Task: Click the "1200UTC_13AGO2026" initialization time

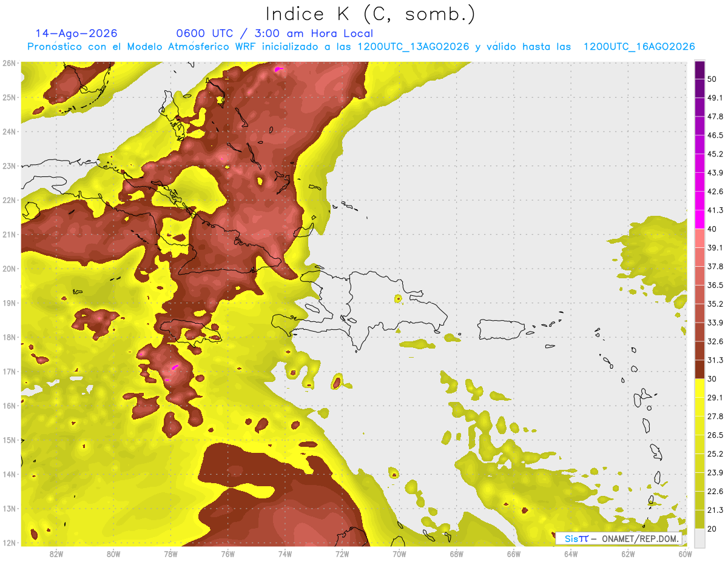Action: (x=414, y=47)
